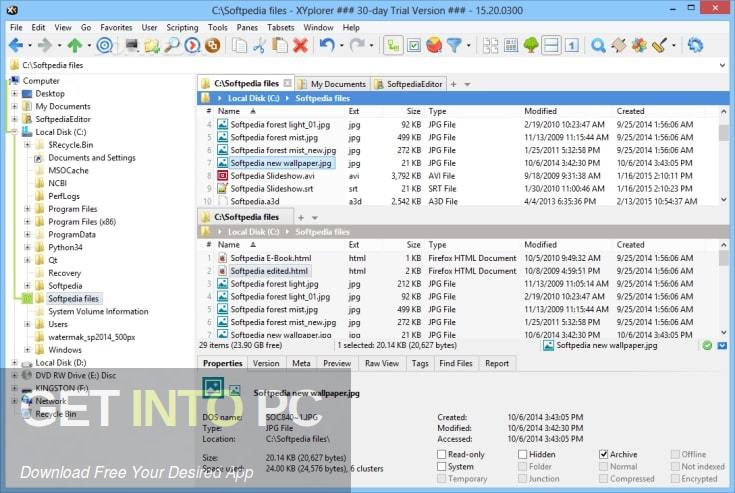
Task: Switch to the SoftpediaEditor tab
Action: (408, 84)
